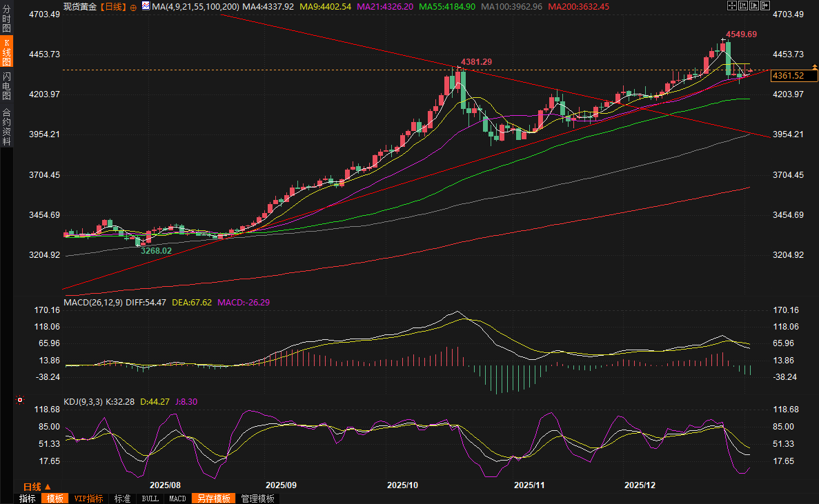The height and width of the screenshot is (504, 819).
Task: Open 合约资料 in the left sidebar
Action: (7, 127)
